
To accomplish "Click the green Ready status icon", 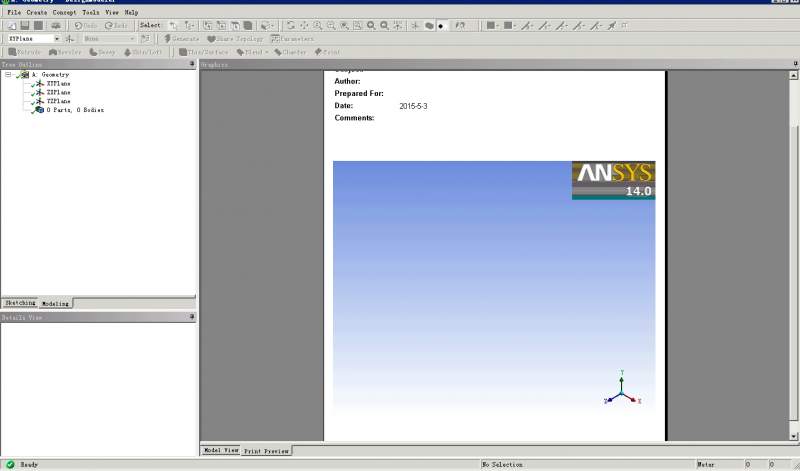I will coord(10,464).
